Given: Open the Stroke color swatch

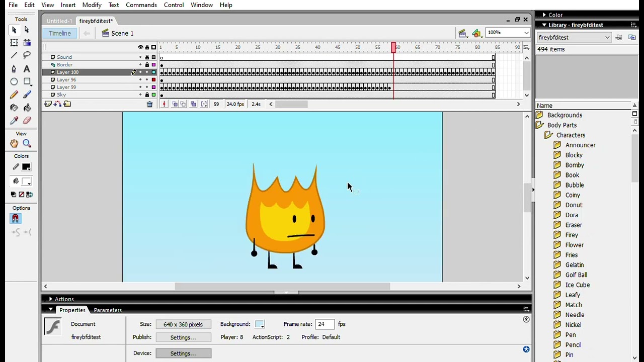Looking at the screenshot, I should click(26, 167).
